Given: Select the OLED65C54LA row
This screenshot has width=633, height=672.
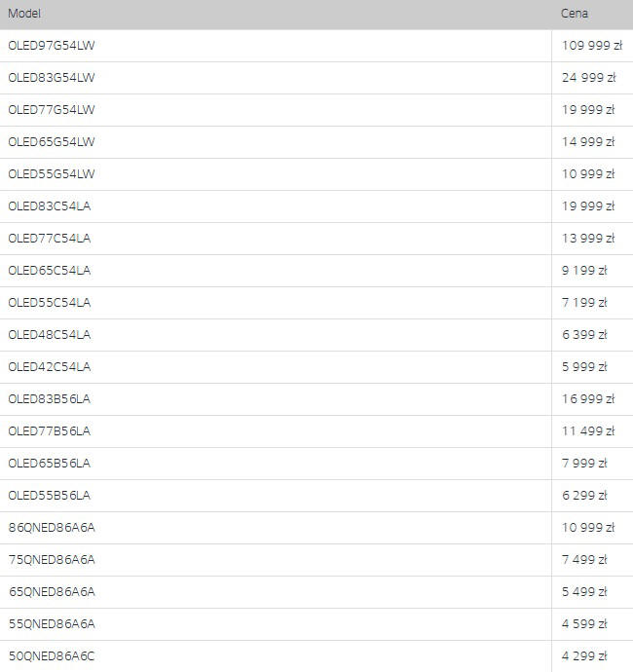Looking at the screenshot, I should click(x=316, y=271).
